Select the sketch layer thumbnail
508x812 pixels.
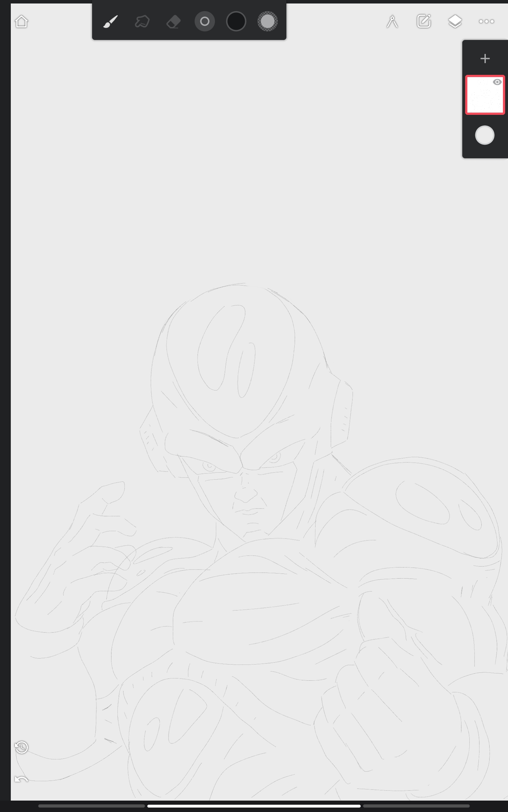click(x=485, y=95)
